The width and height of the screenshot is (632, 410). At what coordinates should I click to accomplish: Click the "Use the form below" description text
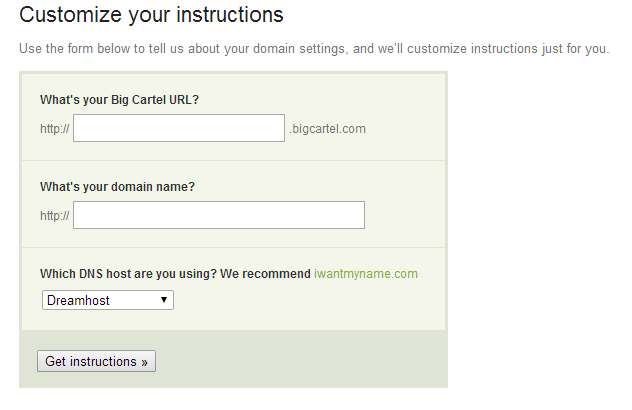tap(314, 49)
